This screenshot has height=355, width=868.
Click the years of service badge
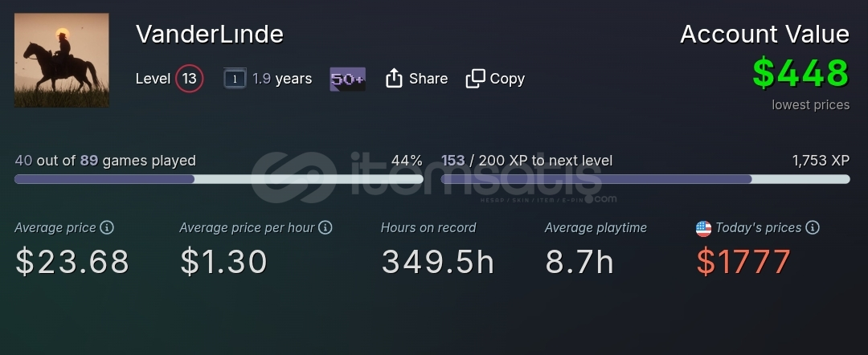coord(235,79)
